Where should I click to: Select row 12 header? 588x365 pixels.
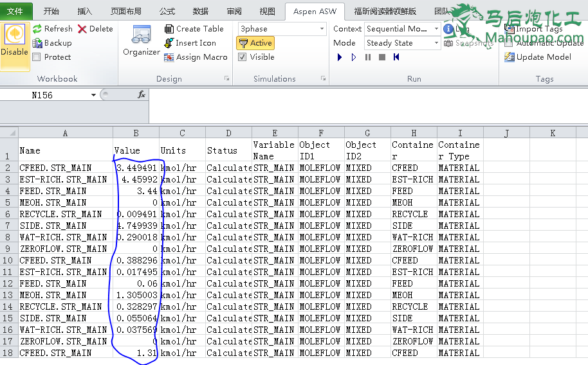pyautogui.click(x=9, y=283)
